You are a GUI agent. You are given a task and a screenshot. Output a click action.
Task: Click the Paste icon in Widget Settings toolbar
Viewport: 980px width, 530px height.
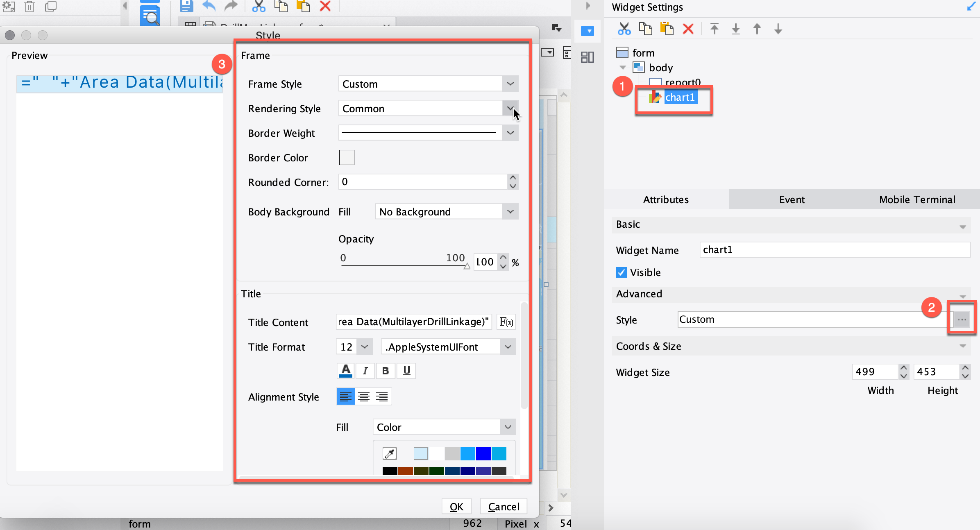click(667, 29)
